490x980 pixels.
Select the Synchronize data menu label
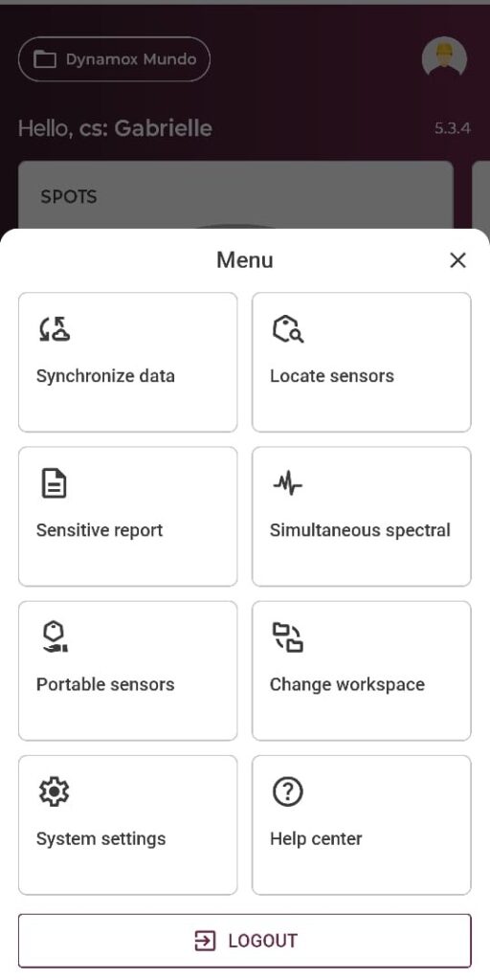pos(105,376)
